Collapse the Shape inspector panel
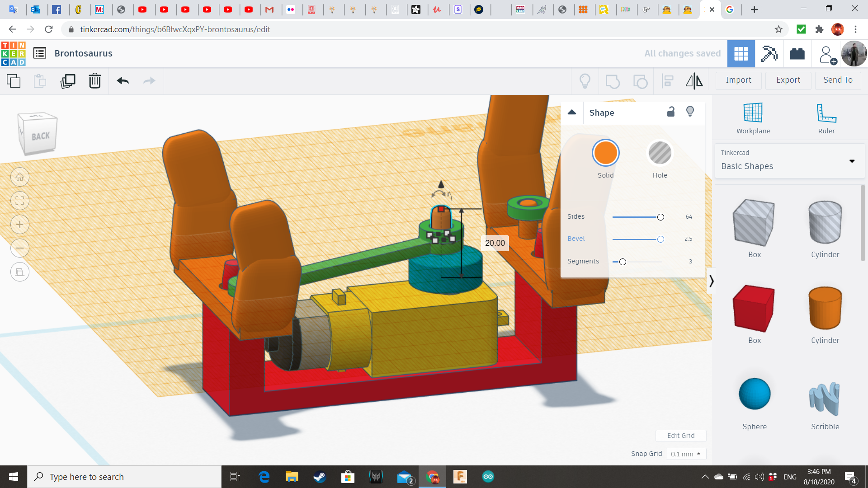Viewport: 868px width, 488px height. [x=572, y=113]
